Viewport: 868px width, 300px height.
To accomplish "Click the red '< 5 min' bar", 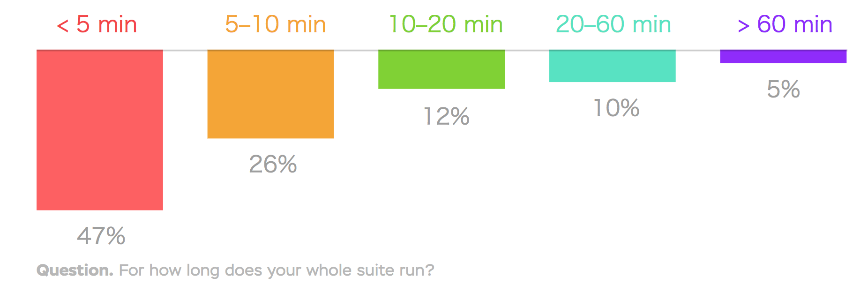I will pos(100,130).
